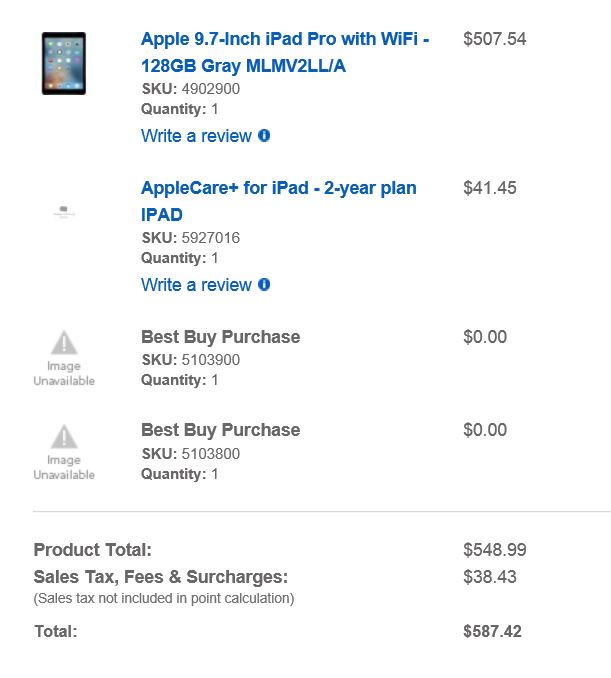Write a review for the iPad Pro
Image resolution: width=611 pixels, height=678 pixels.
coord(196,136)
